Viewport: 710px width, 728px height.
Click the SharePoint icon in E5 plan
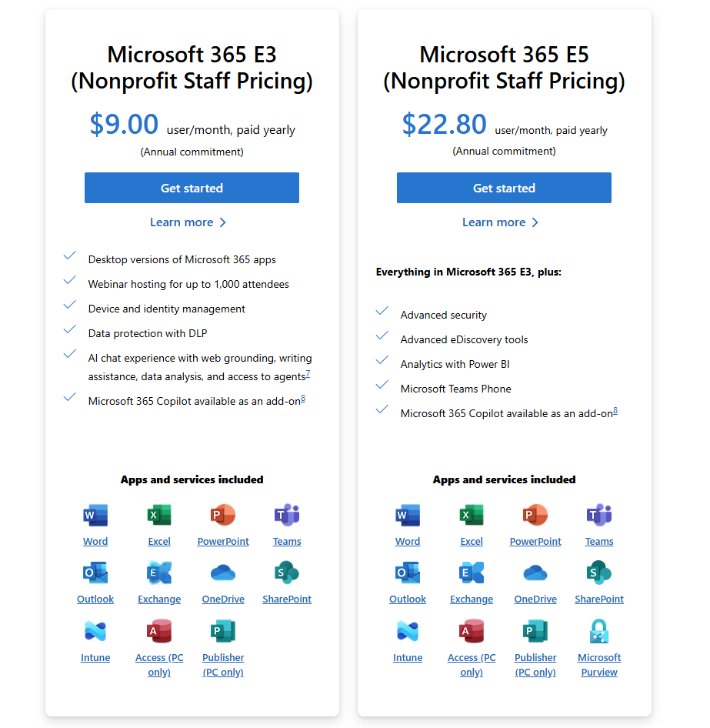(x=599, y=573)
